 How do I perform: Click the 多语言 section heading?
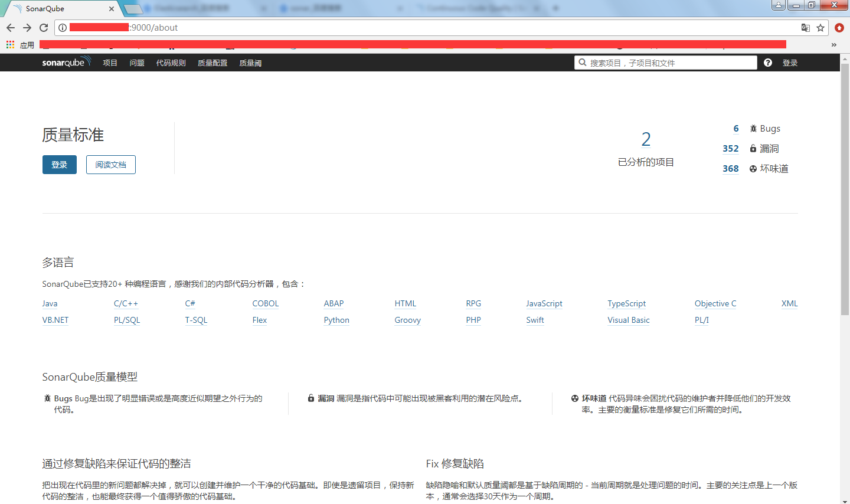[x=58, y=263]
